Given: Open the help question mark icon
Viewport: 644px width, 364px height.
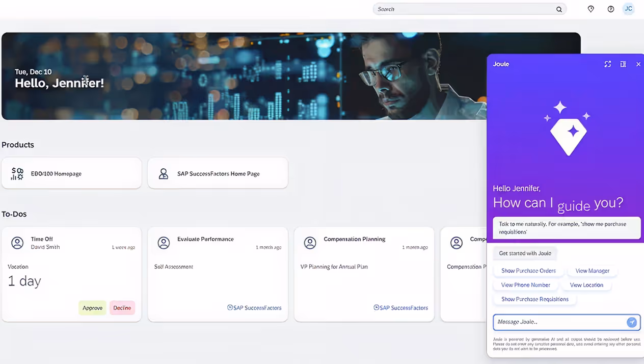Looking at the screenshot, I should [x=611, y=9].
